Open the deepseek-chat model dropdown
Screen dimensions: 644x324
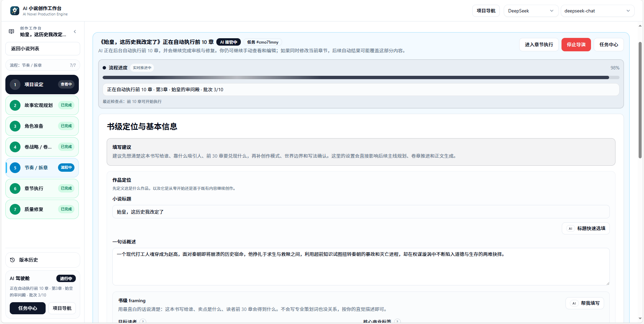point(597,10)
